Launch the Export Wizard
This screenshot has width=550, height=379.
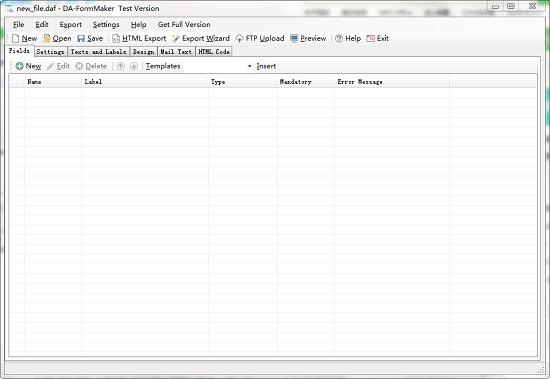click(201, 38)
